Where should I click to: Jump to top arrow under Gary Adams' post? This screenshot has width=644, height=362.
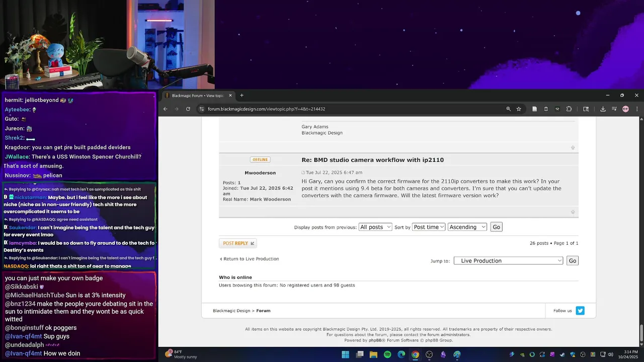coord(573,148)
